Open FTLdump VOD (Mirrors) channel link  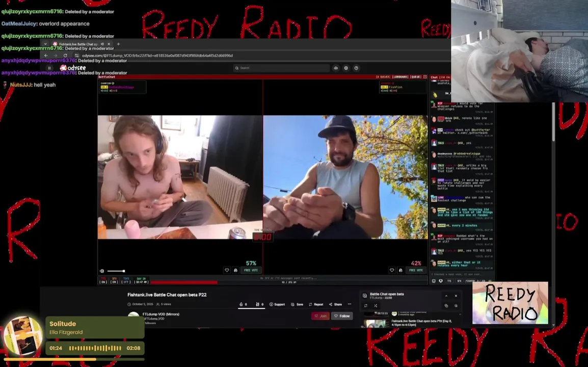tap(161, 314)
